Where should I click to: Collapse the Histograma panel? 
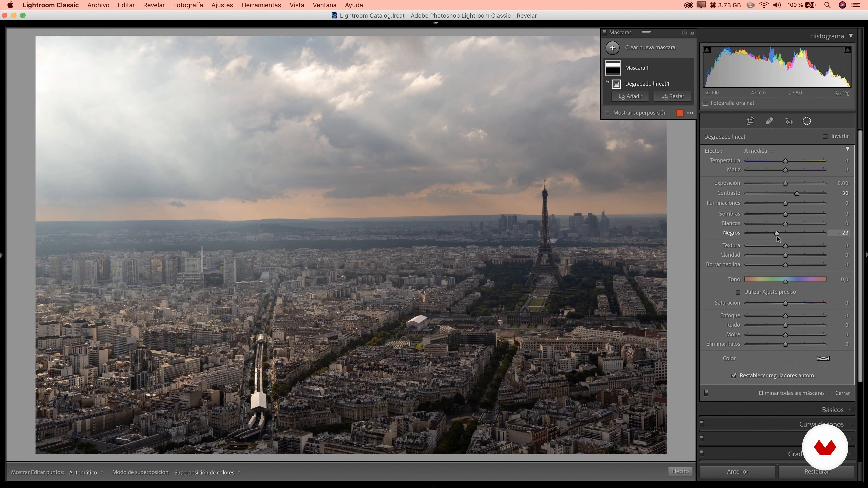(x=851, y=36)
